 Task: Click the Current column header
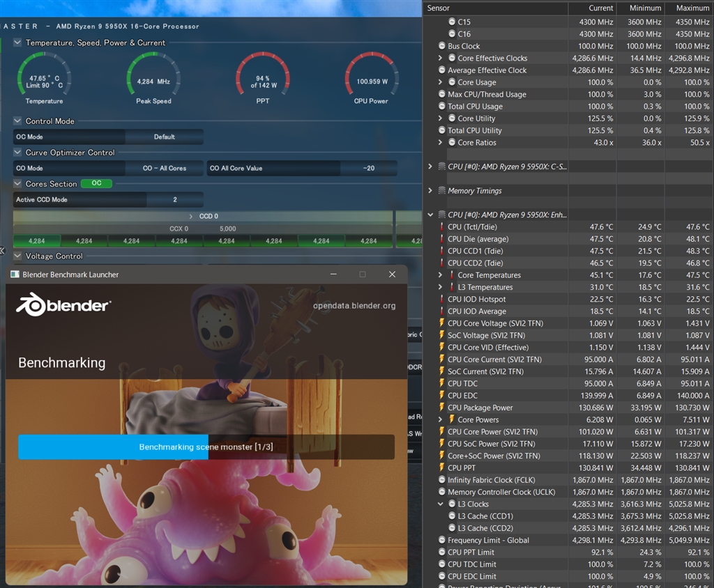592,8
